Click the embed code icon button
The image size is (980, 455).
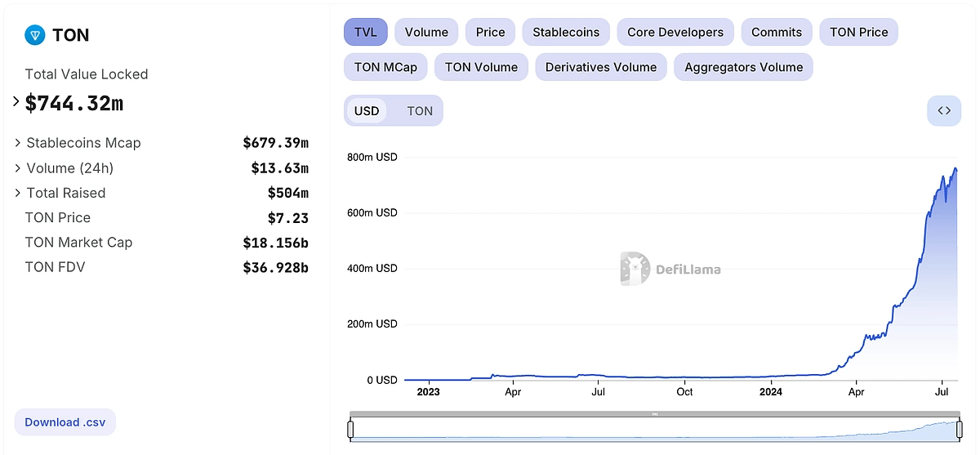tap(943, 111)
